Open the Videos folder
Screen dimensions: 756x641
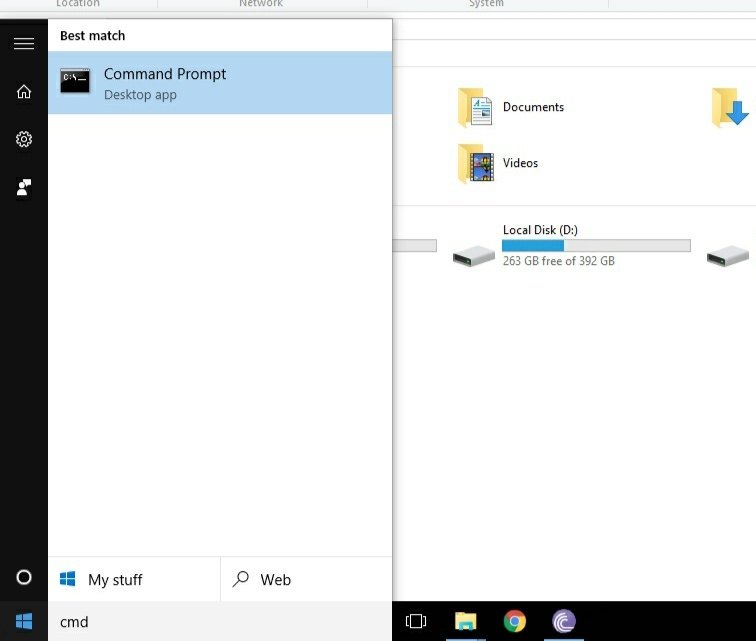click(520, 163)
